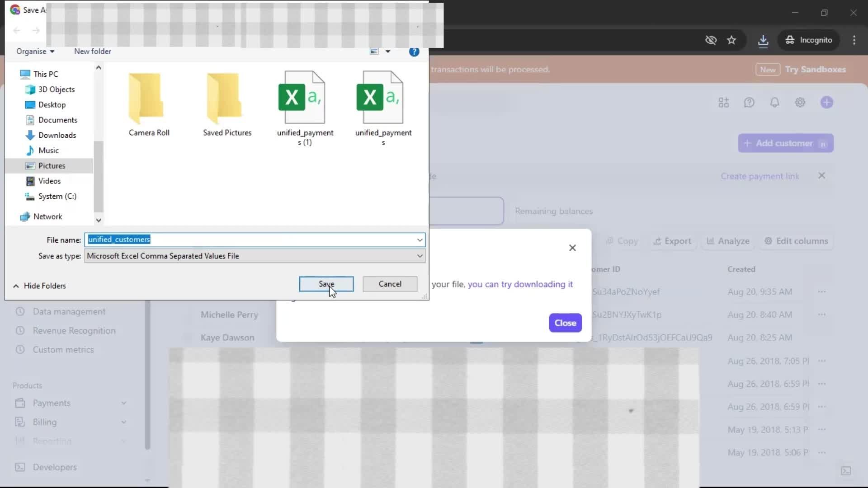The image size is (868, 488).
Task: Change the view layout icon in dialog
Action: (374, 52)
